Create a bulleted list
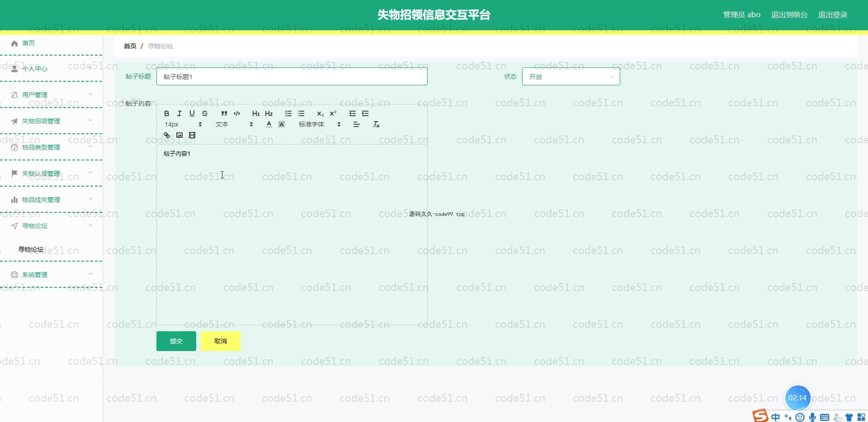 [301, 113]
